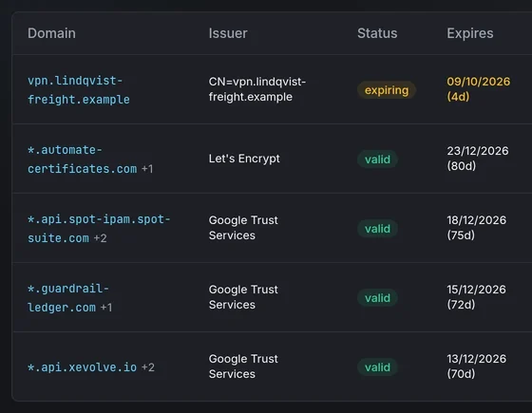Click the Domain column header
Viewport: 532px width, 413px height.
pos(51,33)
